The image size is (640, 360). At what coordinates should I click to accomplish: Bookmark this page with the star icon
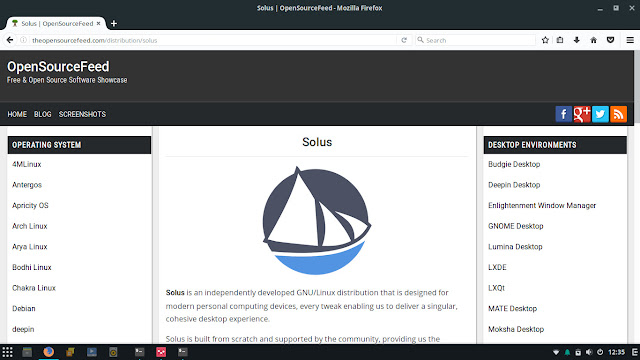point(545,40)
